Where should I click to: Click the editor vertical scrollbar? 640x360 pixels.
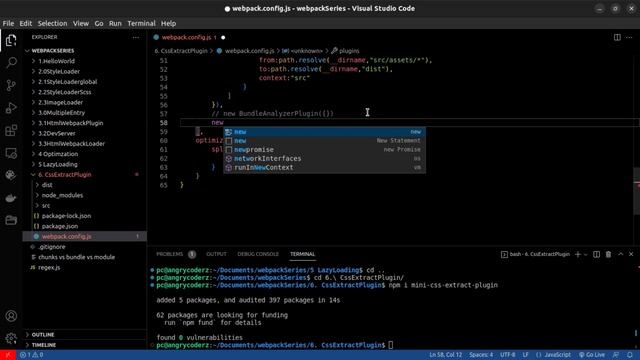pyautogui.click(x=637, y=191)
